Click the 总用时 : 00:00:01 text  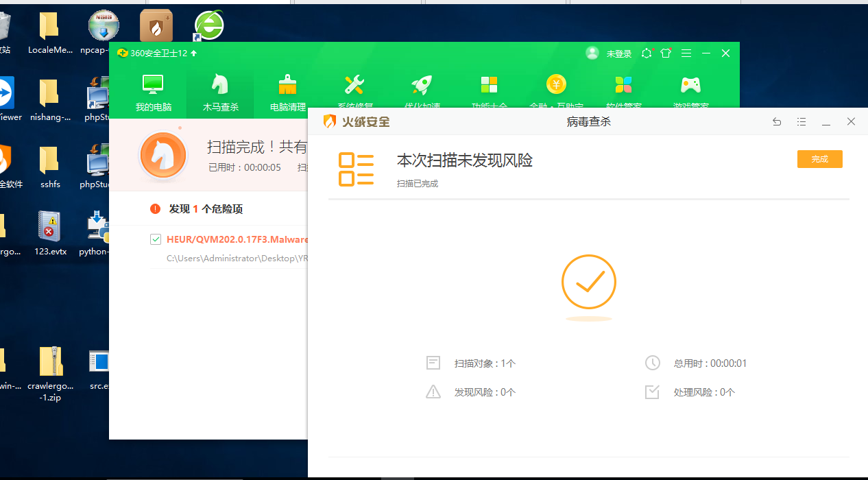coord(710,363)
